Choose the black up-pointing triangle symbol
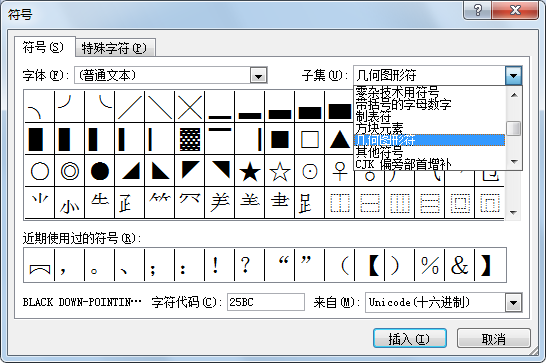 click(x=340, y=139)
